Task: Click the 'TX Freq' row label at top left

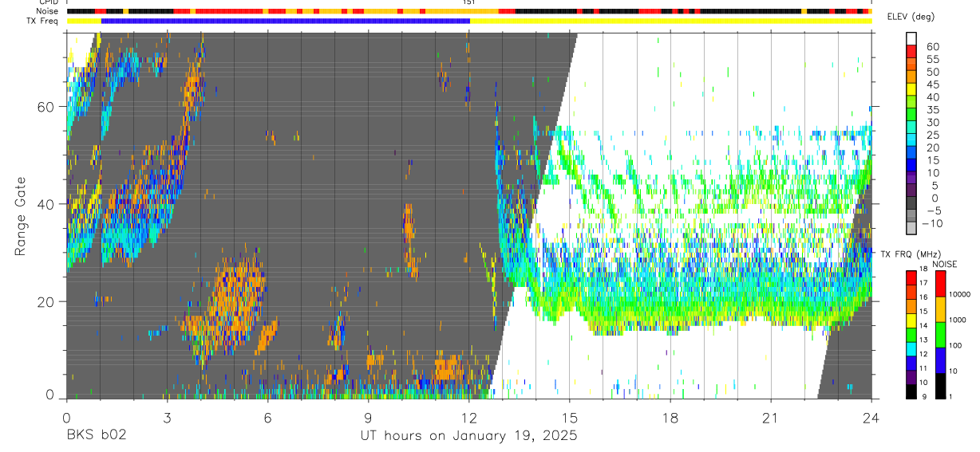Action: (x=43, y=20)
